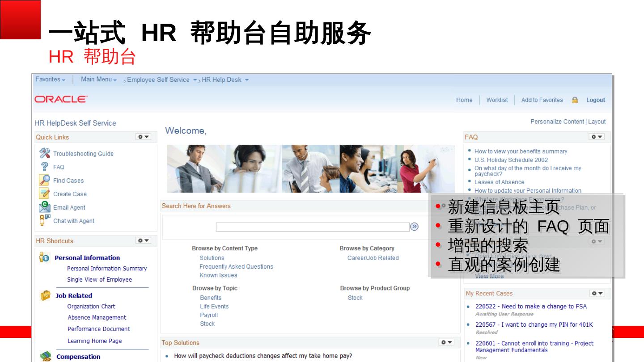Click Personalize Content link

tap(557, 122)
